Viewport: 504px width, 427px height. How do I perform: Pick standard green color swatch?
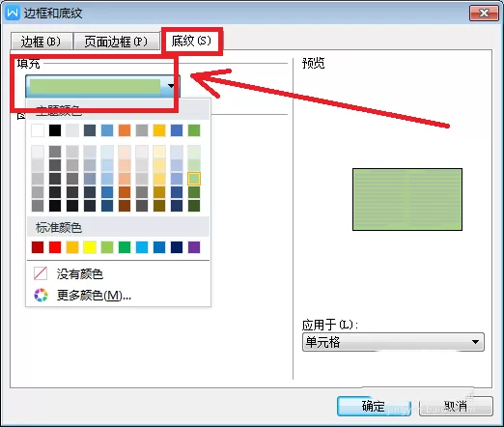[125, 247]
